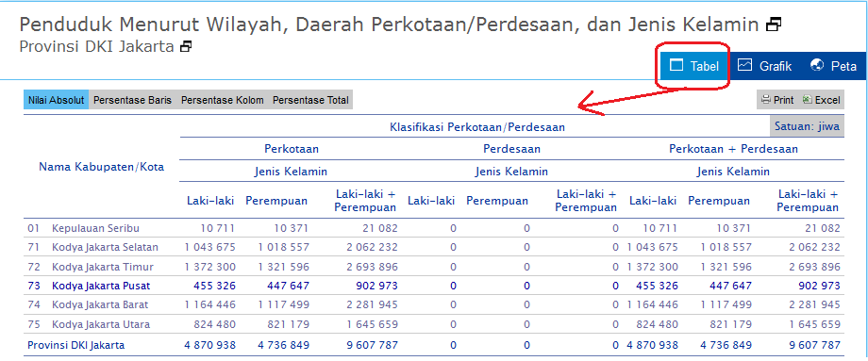The height and width of the screenshot is (361, 868).
Task: Click the row code 01
Action: 34,228
